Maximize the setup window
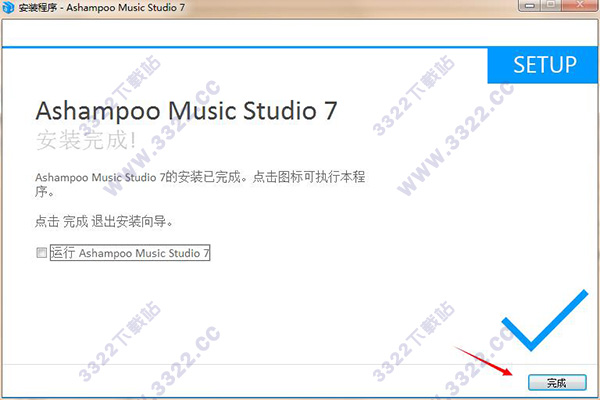The height and width of the screenshot is (400, 600). click(551, 5)
